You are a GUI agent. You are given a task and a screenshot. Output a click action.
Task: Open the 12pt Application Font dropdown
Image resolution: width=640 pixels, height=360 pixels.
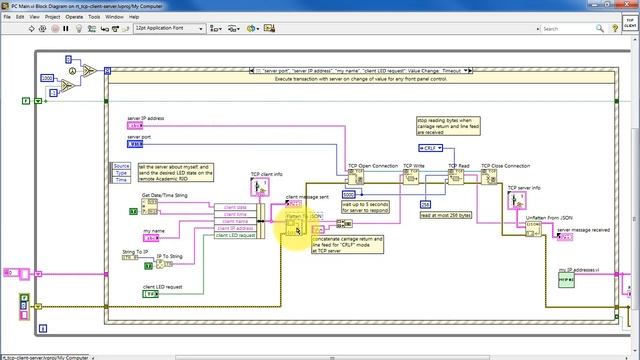(x=169, y=28)
